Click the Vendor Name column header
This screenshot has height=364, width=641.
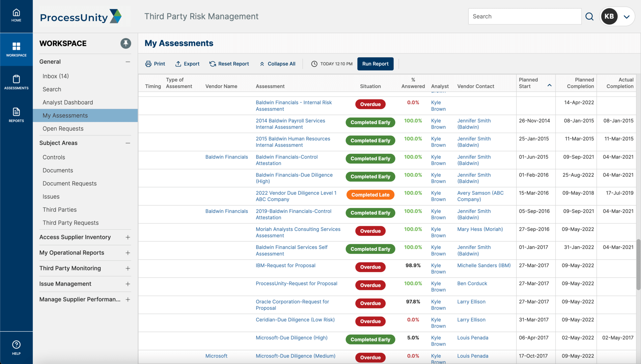click(x=221, y=86)
